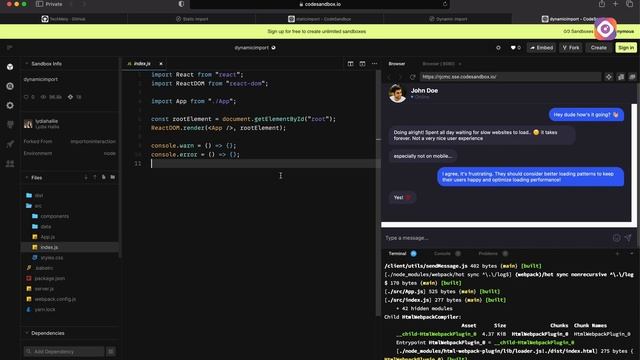This screenshot has height=360, width=640.
Task: Select index.js in the file tree
Action: (69, 247)
